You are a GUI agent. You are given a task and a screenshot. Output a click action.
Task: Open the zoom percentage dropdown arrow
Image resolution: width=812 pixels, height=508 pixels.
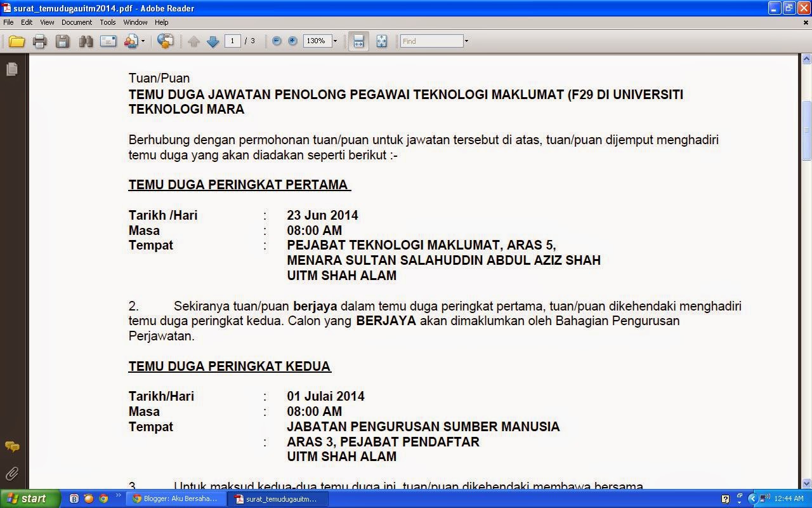pos(335,41)
